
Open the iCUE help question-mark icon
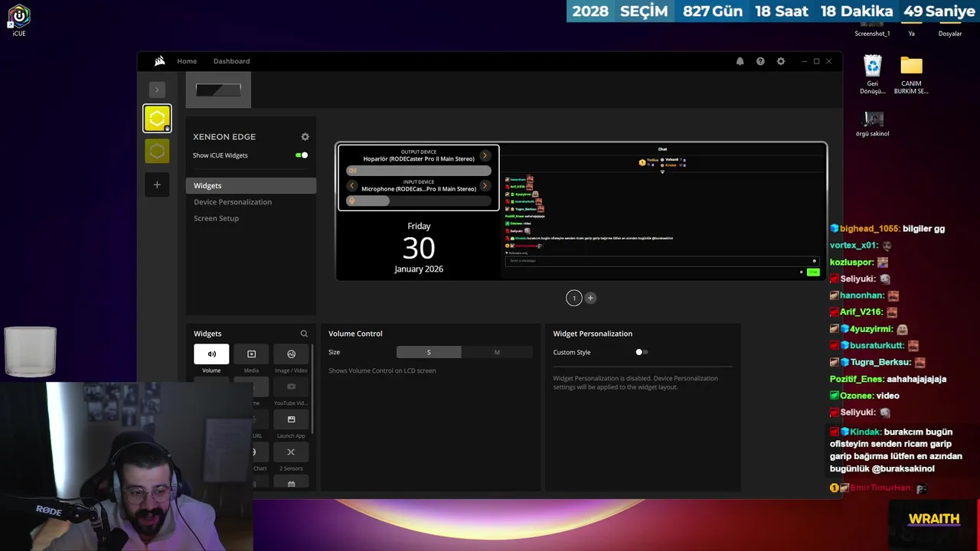click(760, 61)
